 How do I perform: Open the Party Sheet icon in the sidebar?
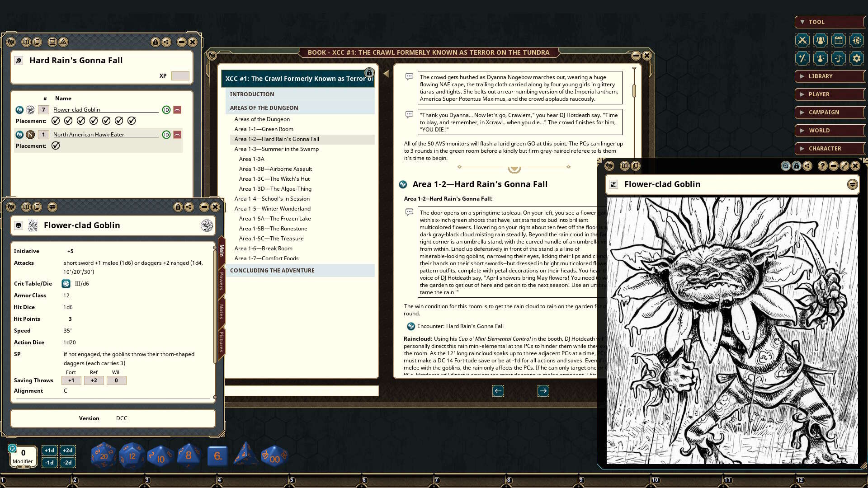click(x=821, y=40)
